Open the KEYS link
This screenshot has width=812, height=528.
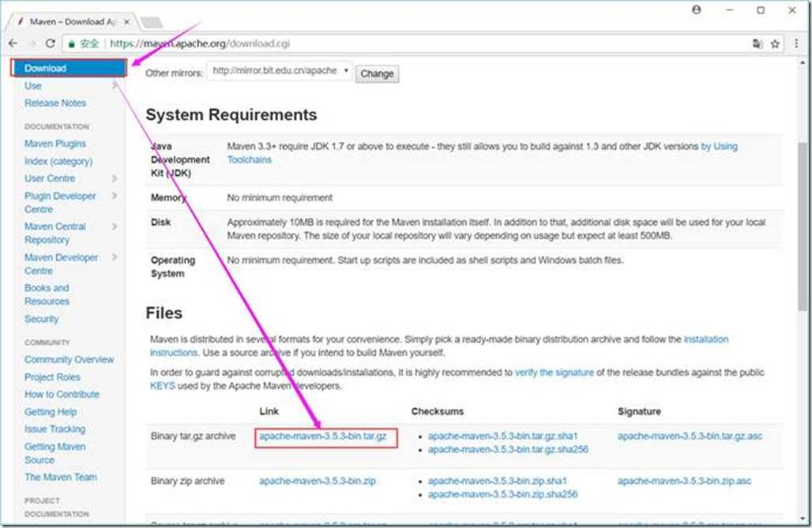pyautogui.click(x=163, y=386)
